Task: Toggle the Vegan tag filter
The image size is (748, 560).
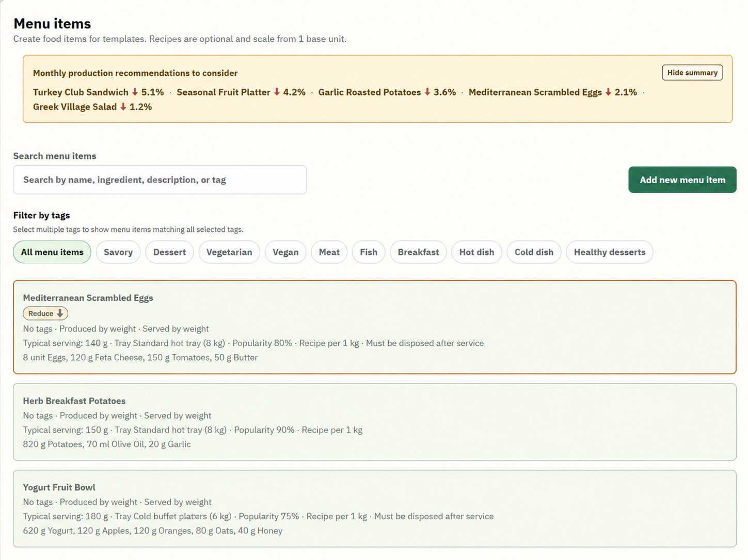Action: coord(285,252)
